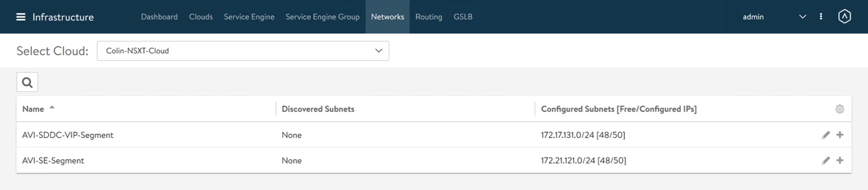The width and height of the screenshot is (868, 190).
Task: Click the Select Cloud label
Action: coord(52,51)
